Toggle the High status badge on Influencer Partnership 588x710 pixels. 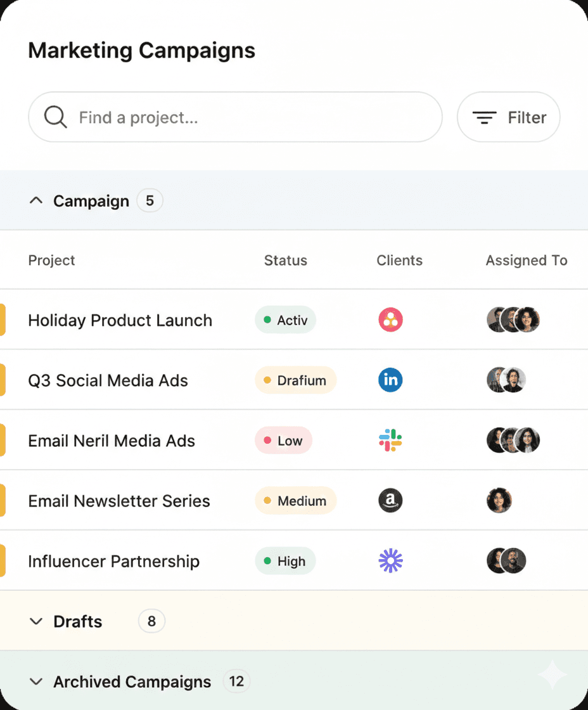285,560
